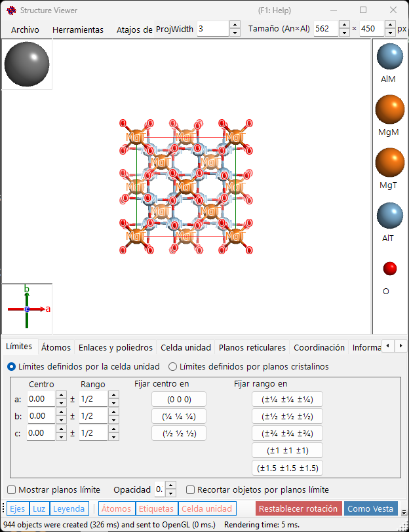Switch to the Límites tab
This screenshot has width=409, height=532.
[x=19, y=347]
